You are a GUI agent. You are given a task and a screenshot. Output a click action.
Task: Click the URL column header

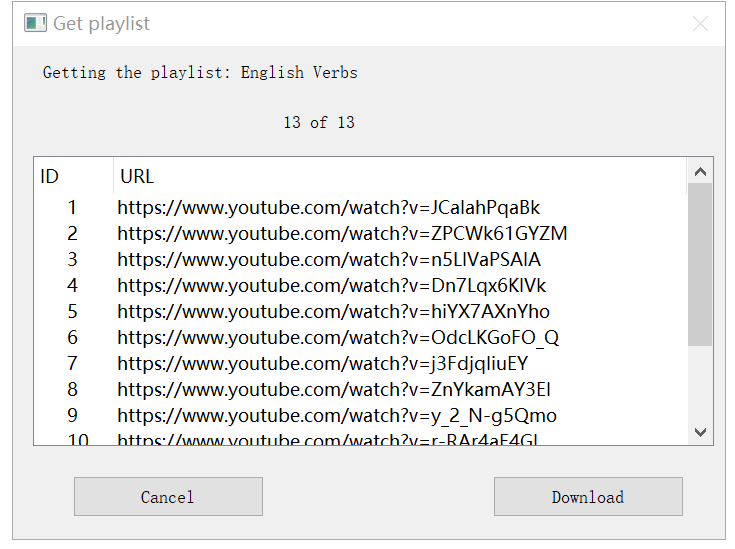400,176
